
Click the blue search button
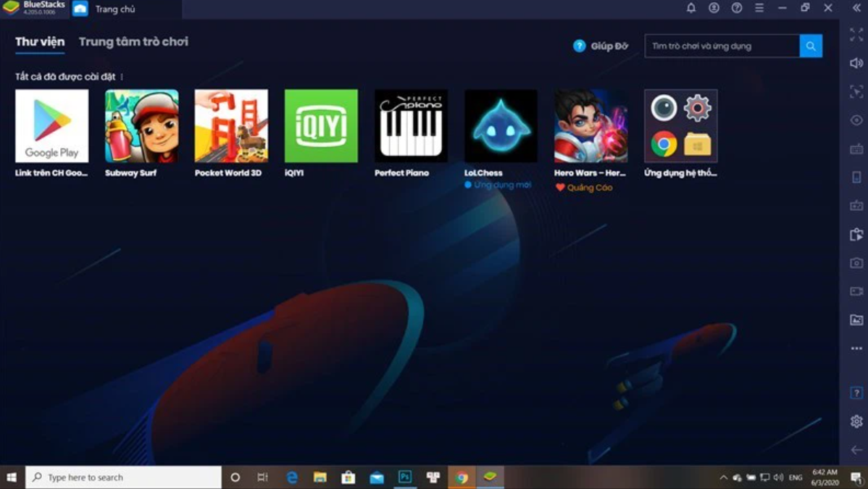click(811, 46)
